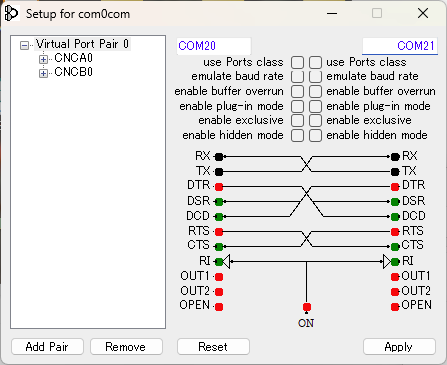Image resolution: width=447 pixels, height=365 pixels.
Task: Minimize the Setup for com0com window
Action: coord(332,14)
